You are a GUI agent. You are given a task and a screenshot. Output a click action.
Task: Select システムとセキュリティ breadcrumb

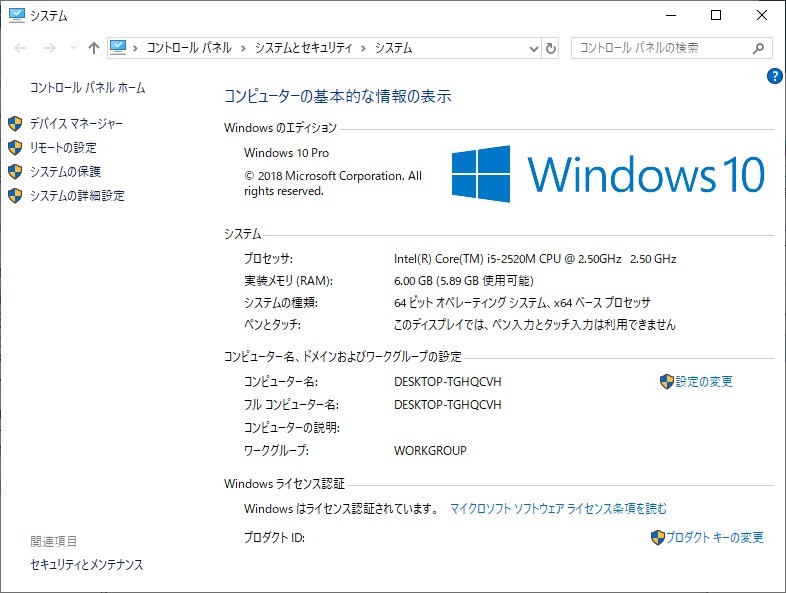coord(303,48)
